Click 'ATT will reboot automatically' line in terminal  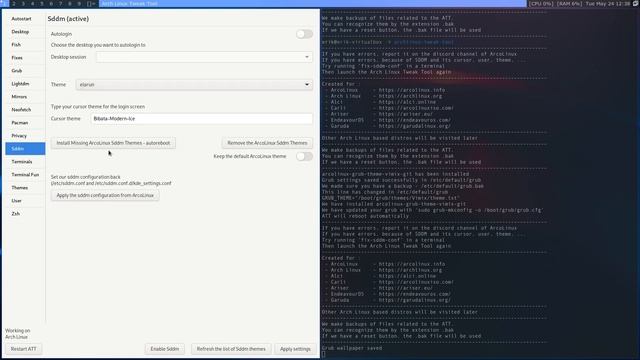(365, 216)
